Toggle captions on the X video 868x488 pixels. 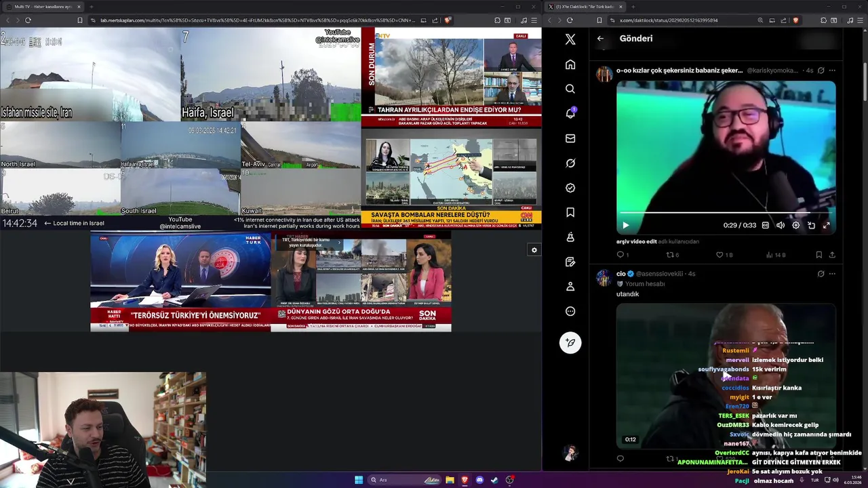click(766, 225)
